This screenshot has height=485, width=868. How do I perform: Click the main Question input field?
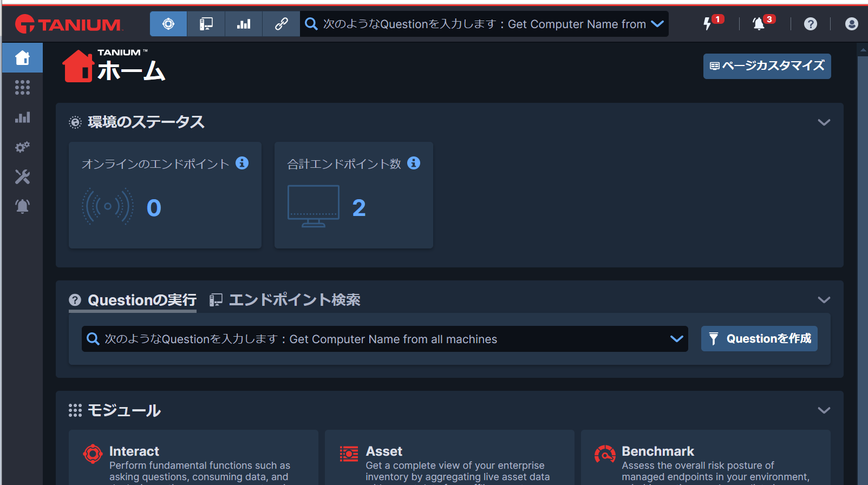384,339
